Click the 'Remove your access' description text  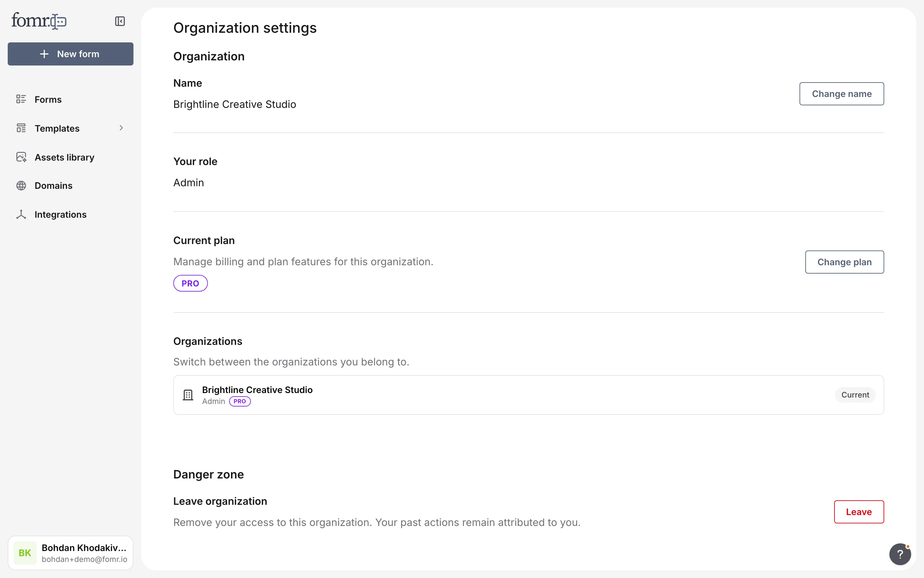[376, 522]
